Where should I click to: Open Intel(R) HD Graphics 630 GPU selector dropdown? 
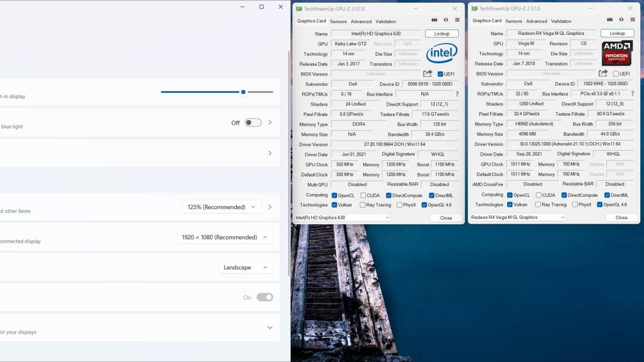(x=342, y=218)
